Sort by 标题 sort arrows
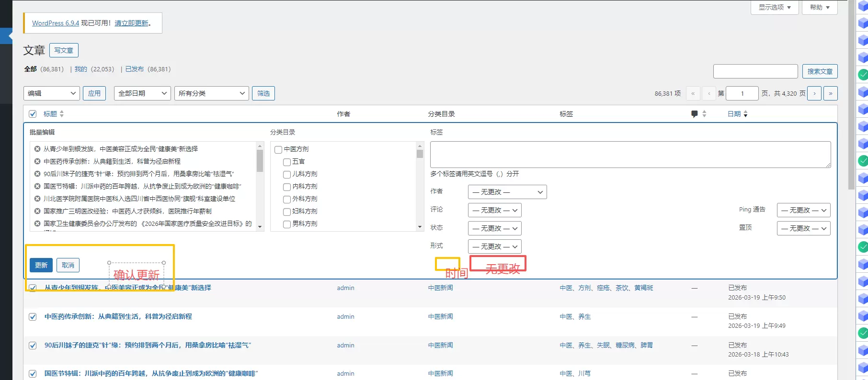Screen dimensions: 868x380 tap(62, 114)
